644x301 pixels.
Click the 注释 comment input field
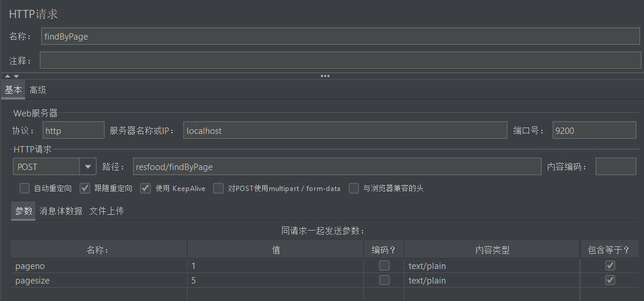pyautogui.click(x=340, y=60)
